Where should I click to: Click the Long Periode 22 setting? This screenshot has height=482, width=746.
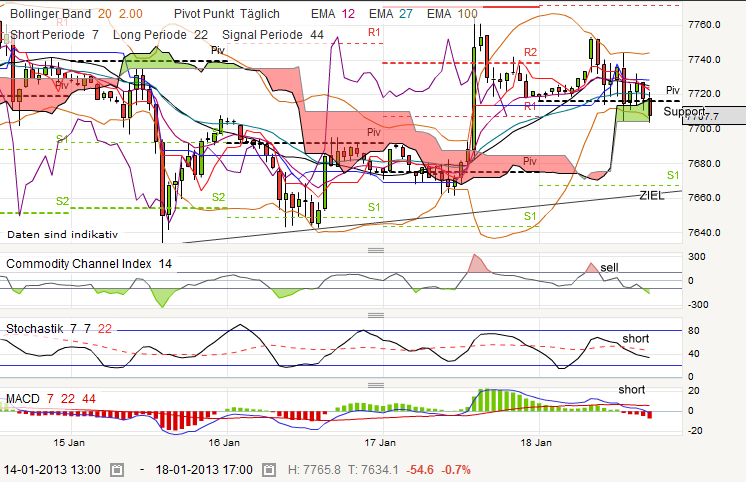point(160,35)
